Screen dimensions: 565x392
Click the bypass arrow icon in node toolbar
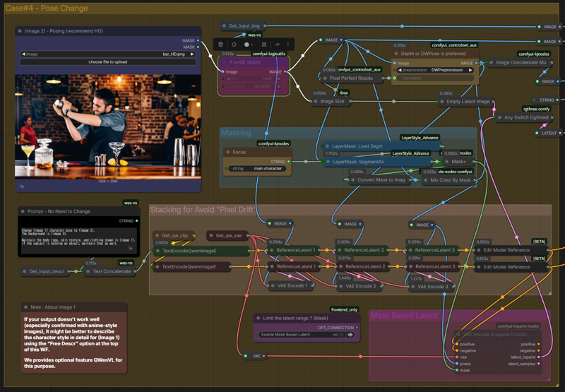click(x=276, y=44)
